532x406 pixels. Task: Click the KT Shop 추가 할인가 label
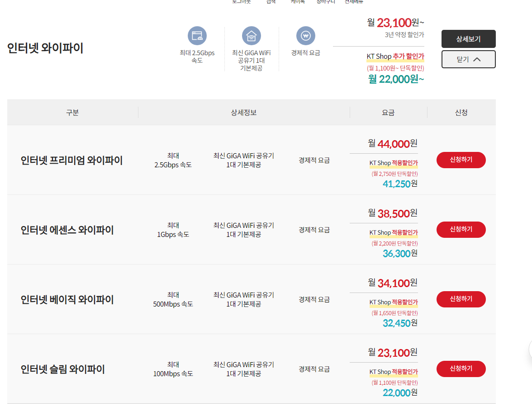click(x=395, y=57)
